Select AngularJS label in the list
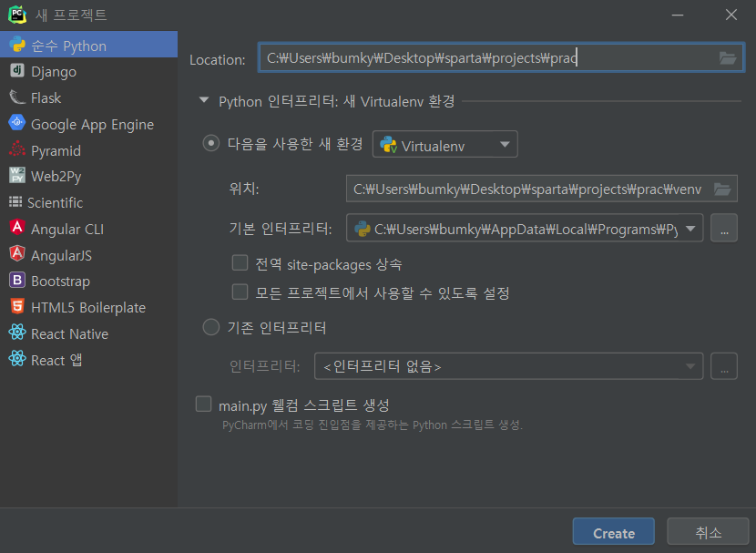This screenshot has width=756, height=553. (61, 255)
